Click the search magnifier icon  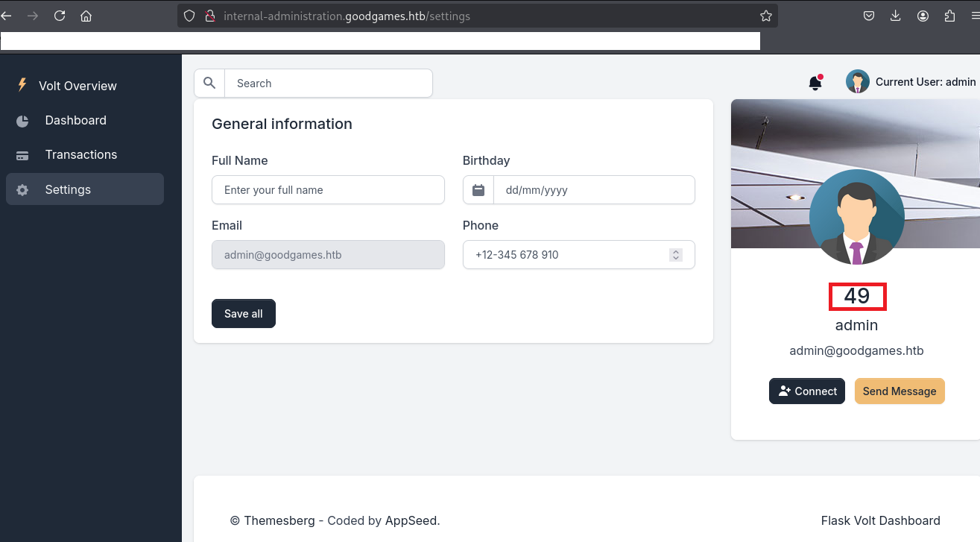209,83
